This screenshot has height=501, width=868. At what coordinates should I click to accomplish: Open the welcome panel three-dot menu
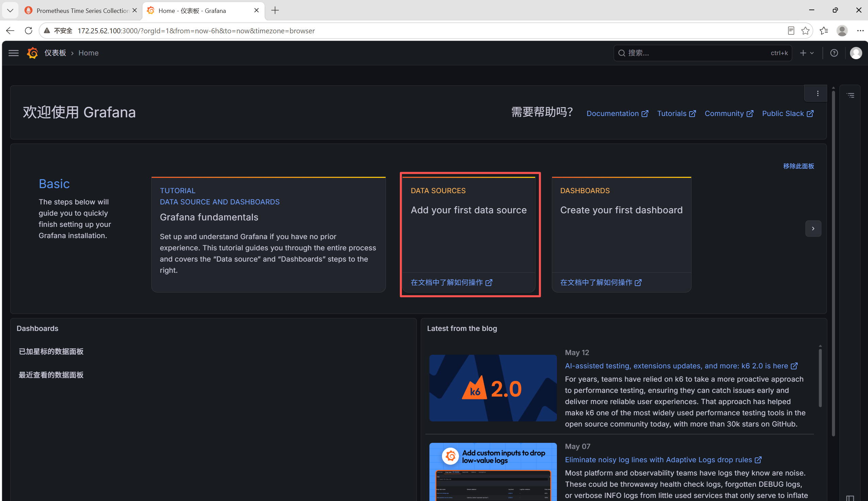click(x=817, y=94)
